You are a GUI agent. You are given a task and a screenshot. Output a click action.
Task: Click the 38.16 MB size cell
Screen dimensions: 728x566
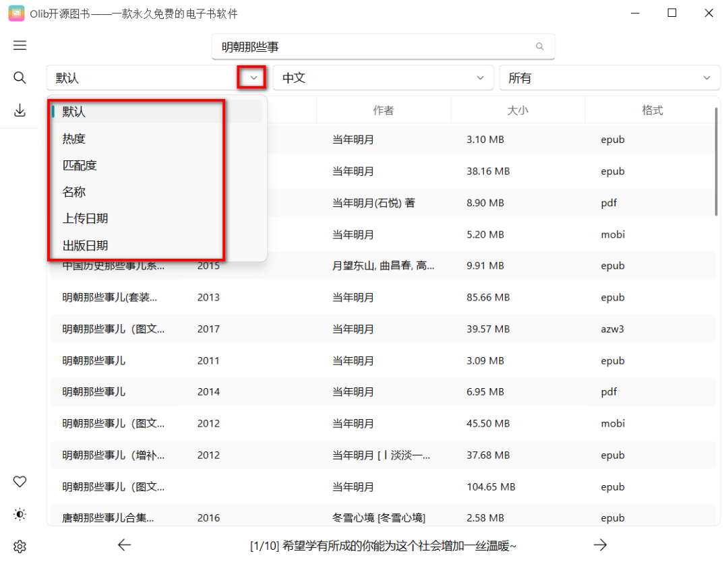tap(488, 171)
